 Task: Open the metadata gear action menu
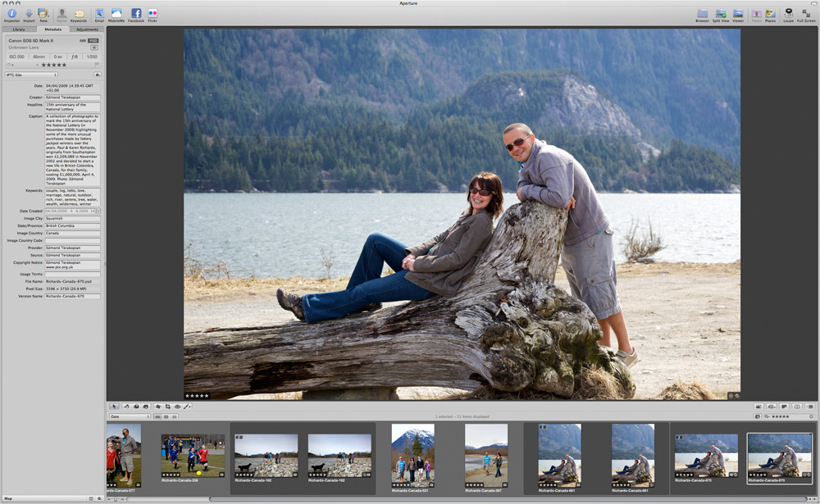(x=97, y=75)
